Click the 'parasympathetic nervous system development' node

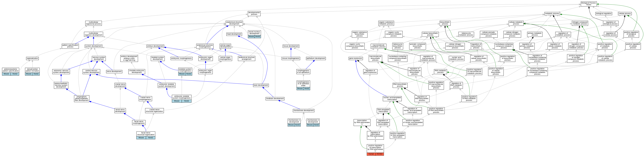pyautogui.click(x=61, y=85)
